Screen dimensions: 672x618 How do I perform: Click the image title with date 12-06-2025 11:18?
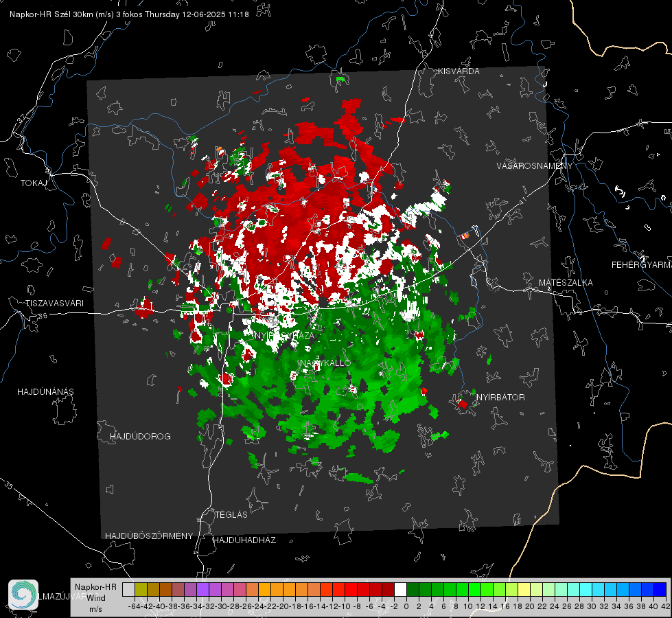click(129, 14)
